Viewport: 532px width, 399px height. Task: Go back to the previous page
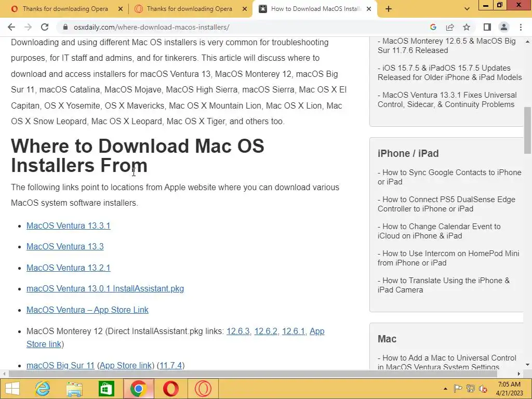point(11,27)
